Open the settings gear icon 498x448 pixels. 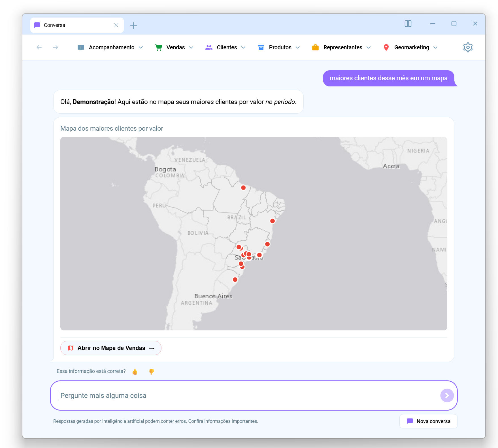[468, 47]
